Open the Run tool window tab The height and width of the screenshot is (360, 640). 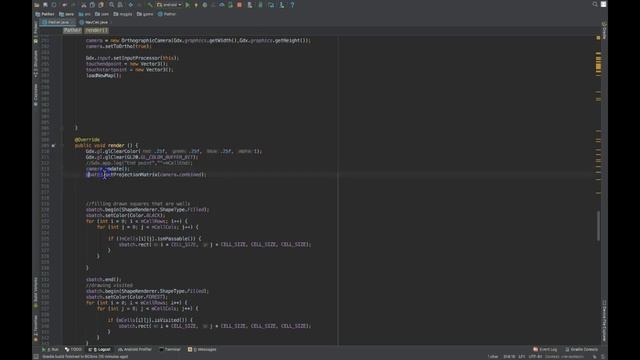[50, 349]
